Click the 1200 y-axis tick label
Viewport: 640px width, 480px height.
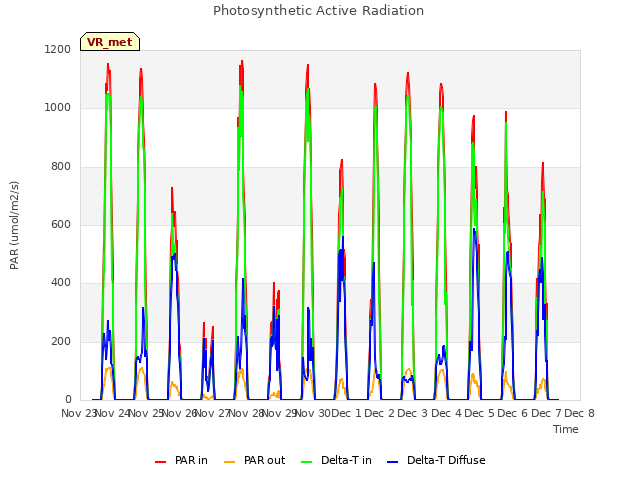(58, 49)
